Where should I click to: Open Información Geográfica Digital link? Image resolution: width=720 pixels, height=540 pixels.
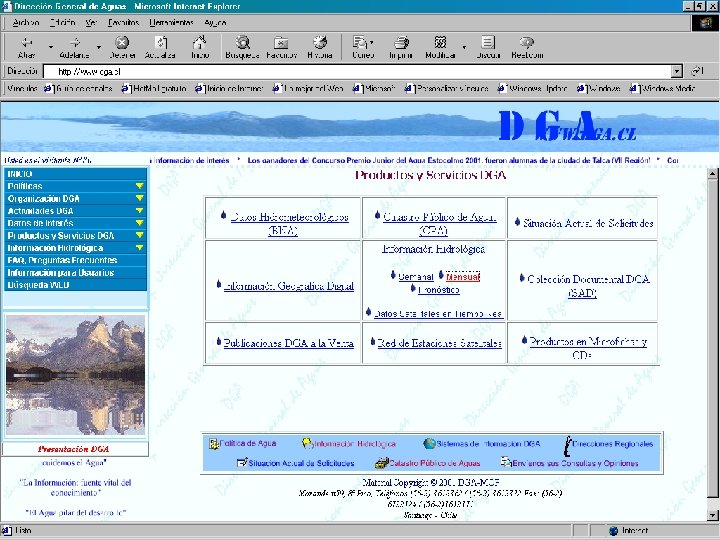click(x=288, y=286)
